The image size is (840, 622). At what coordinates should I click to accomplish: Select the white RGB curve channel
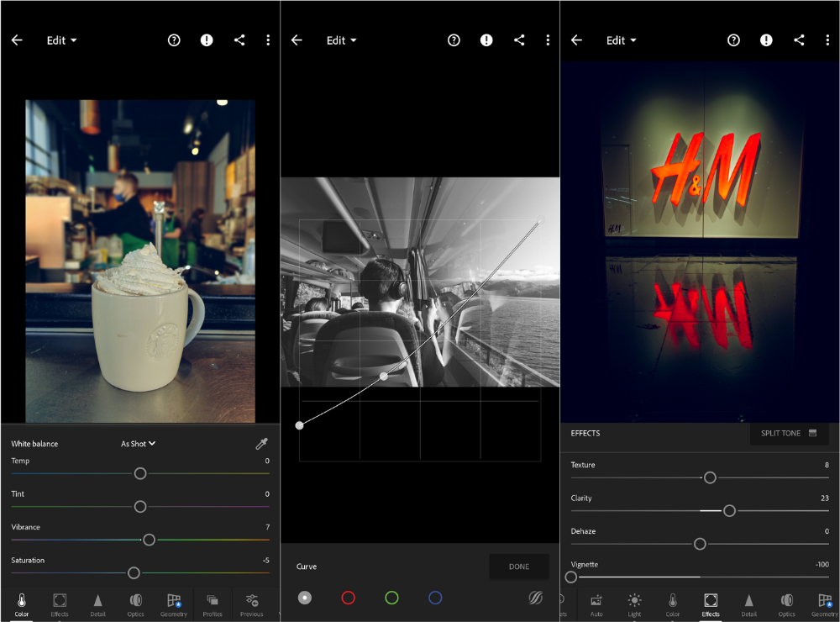(x=305, y=598)
